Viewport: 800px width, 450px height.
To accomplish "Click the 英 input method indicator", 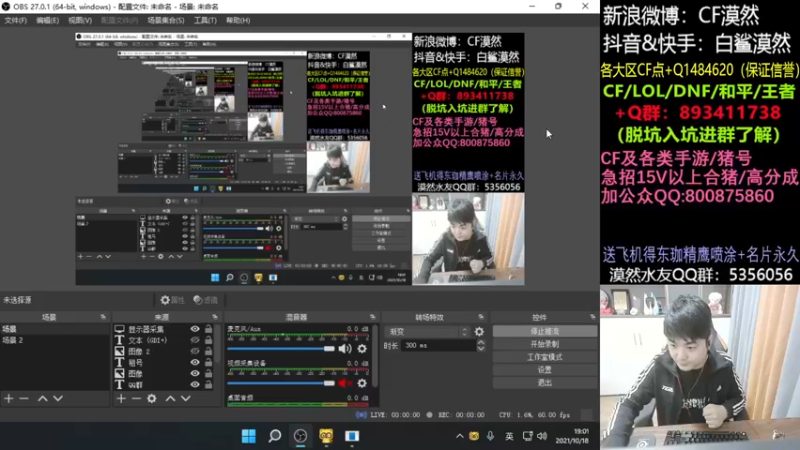I will pyautogui.click(x=509, y=436).
